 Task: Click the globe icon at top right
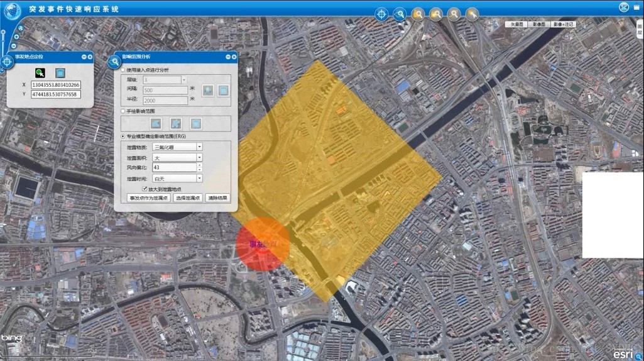coord(624,8)
